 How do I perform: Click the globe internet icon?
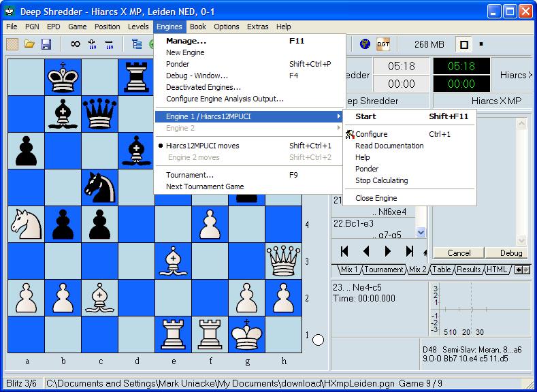(x=365, y=44)
